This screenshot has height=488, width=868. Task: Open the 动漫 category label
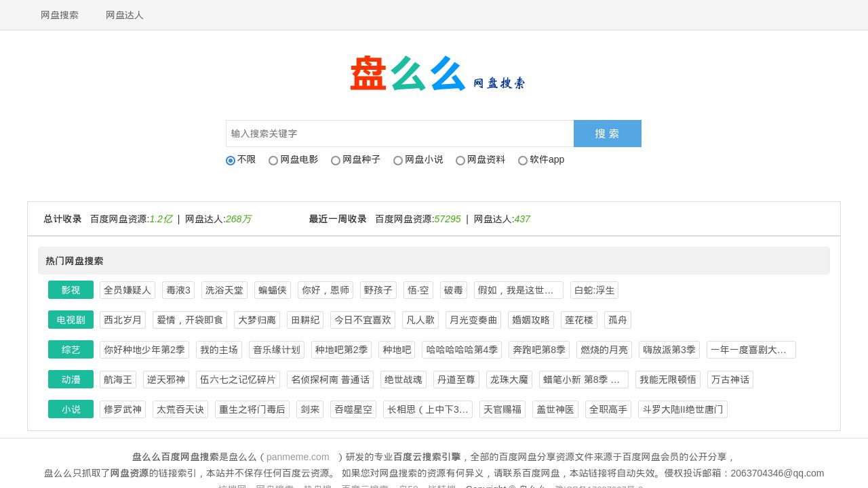tap(71, 380)
